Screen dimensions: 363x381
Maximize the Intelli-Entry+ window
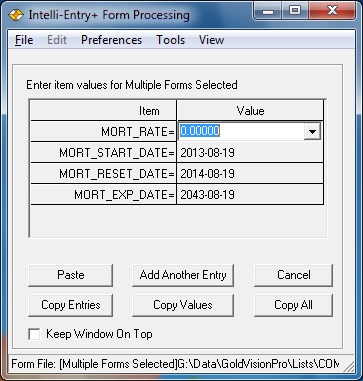(x=295, y=11)
